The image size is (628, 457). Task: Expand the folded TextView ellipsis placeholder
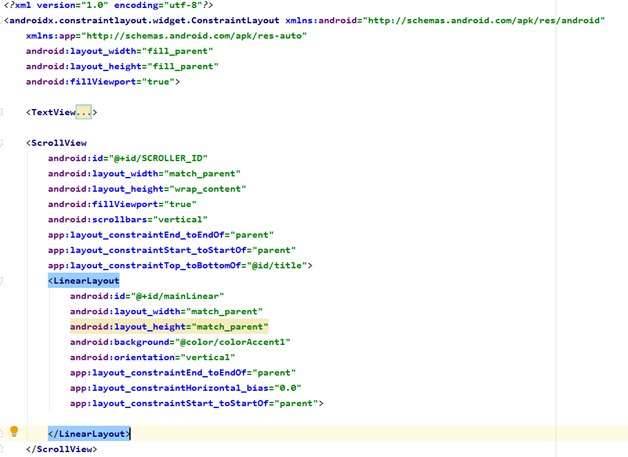coord(84,112)
